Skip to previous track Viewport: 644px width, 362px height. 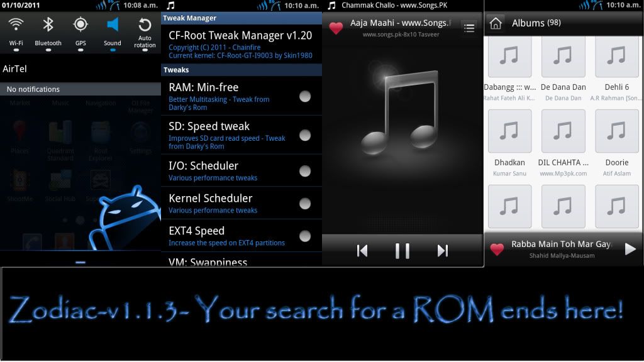click(x=362, y=251)
